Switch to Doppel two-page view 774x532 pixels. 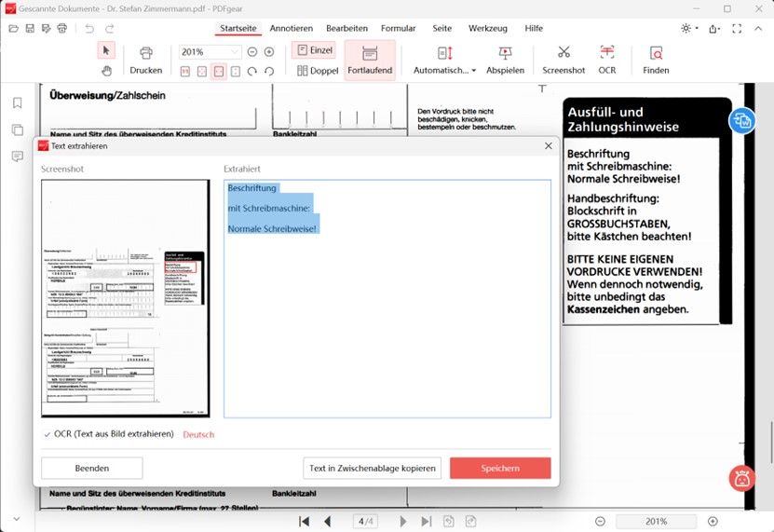(318, 71)
